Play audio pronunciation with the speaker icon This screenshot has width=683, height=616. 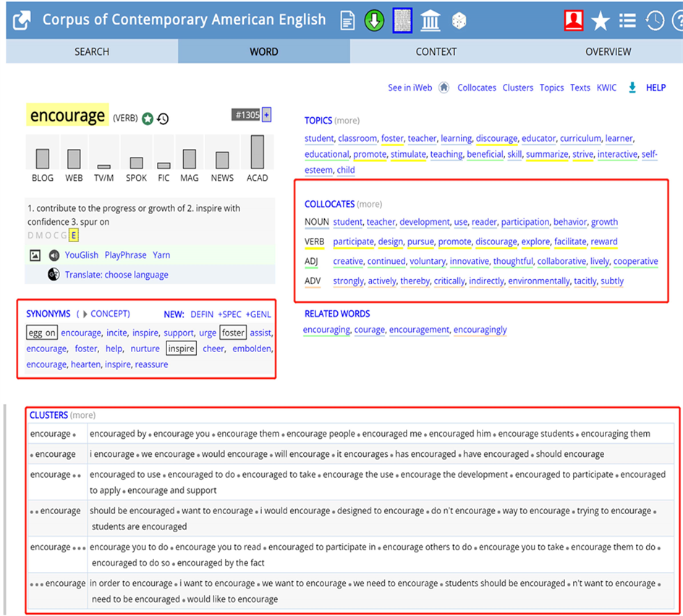tap(54, 255)
